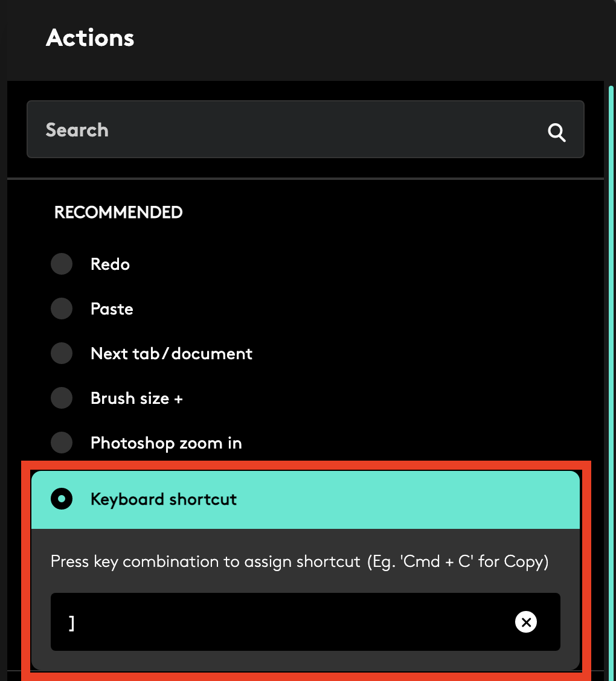Click the Photoshop zoom in text label
This screenshot has width=616, height=681.
pos(165,443)
